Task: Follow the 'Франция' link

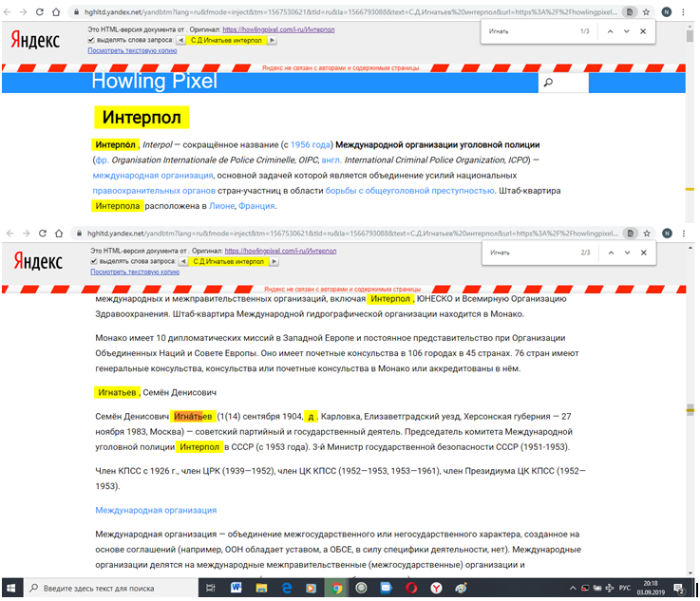Action: click(256, 206)
